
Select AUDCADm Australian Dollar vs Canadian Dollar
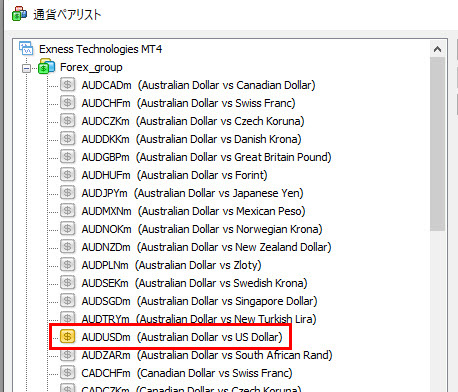click(198, 85)
